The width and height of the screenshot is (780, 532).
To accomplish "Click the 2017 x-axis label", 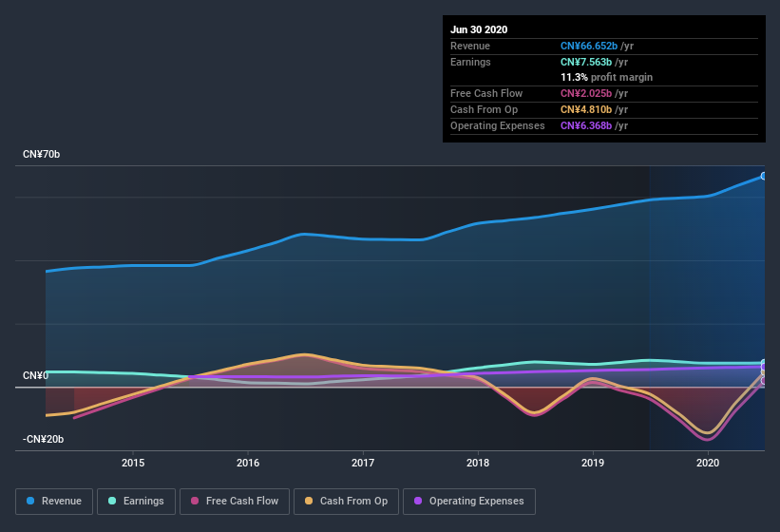I will pos(363,463).
